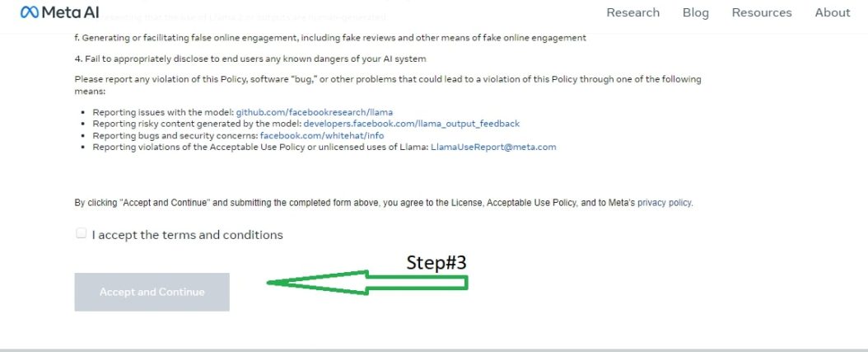
Task: Open Meta's privacy policy link
Action: tap(665, 203)
